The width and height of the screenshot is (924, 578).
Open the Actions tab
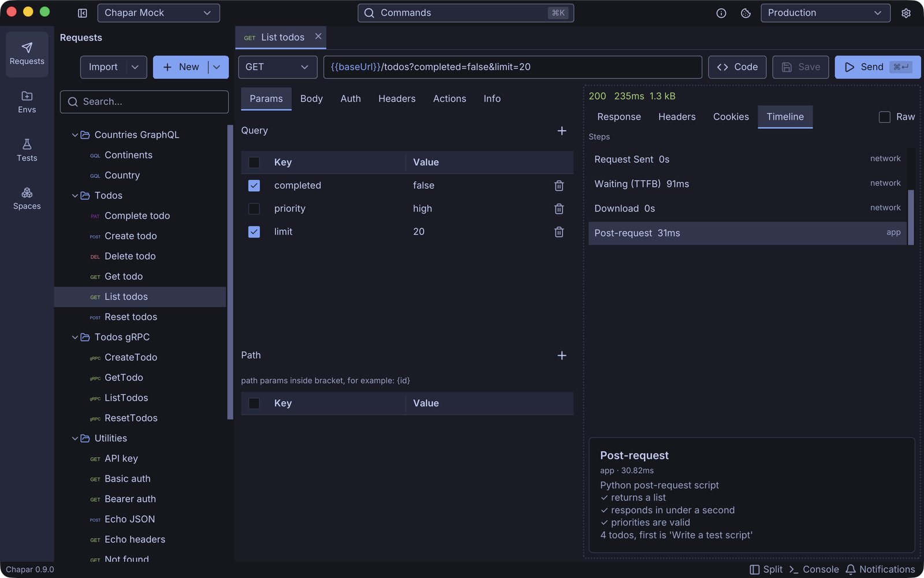tap(449, 99)
